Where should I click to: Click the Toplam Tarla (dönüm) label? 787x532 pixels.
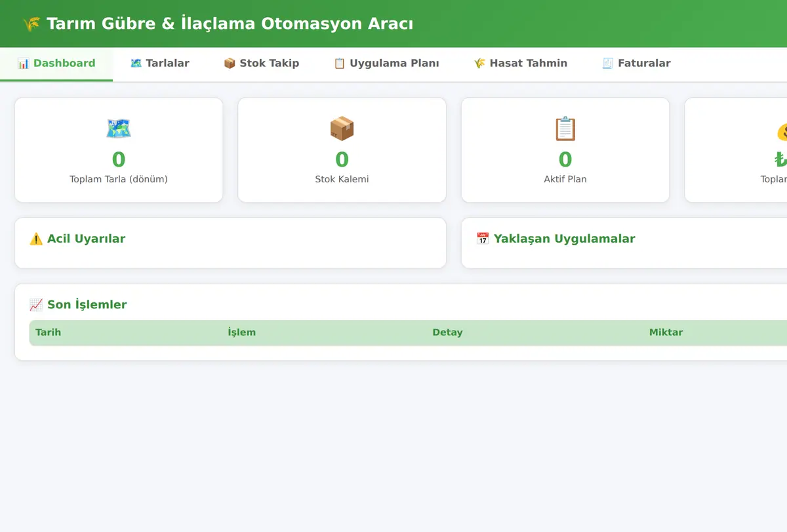pyautogui.click(x=119, y=179)
